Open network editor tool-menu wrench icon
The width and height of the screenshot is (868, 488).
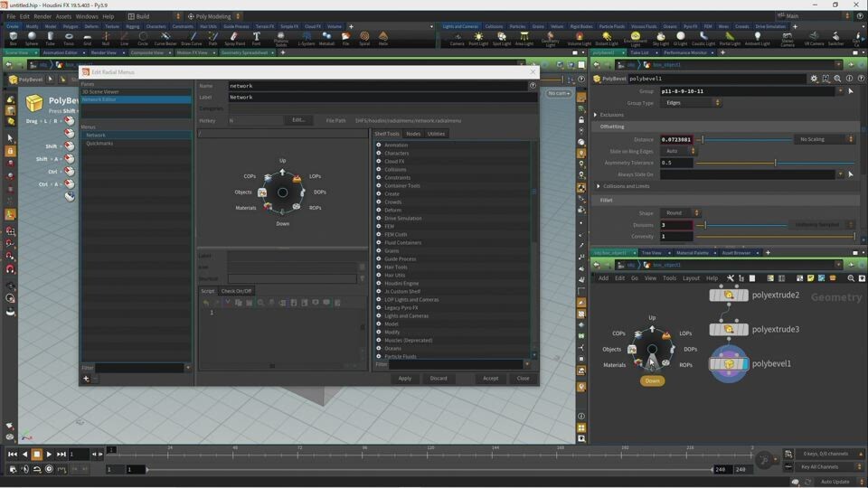tap(731, 278)
